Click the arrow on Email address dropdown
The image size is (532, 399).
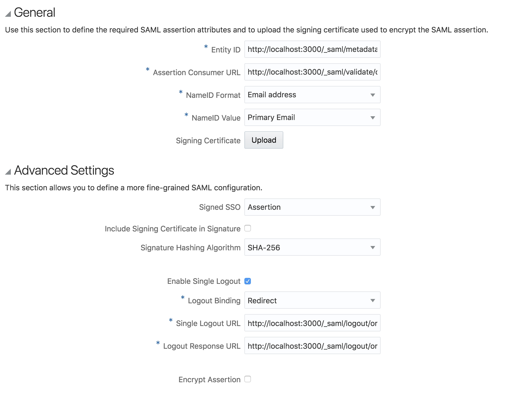[373, 95]
